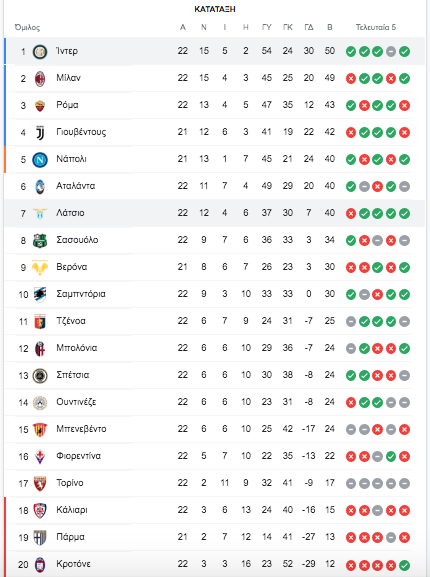Image resolution: width=430 pixels, height=577 pixels.
Task: Click the ΓΥ goals-for column header
Action: (x=267, y=27)
